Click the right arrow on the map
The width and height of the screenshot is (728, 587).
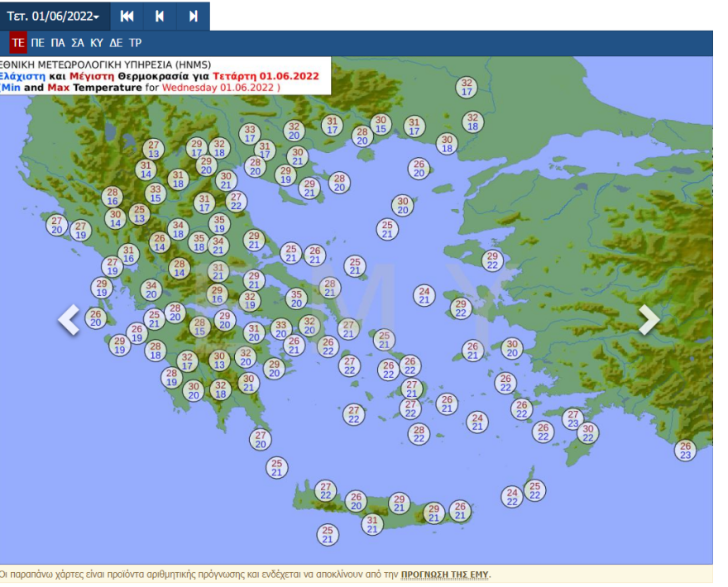pyautogui.click(x=649, y=320)
